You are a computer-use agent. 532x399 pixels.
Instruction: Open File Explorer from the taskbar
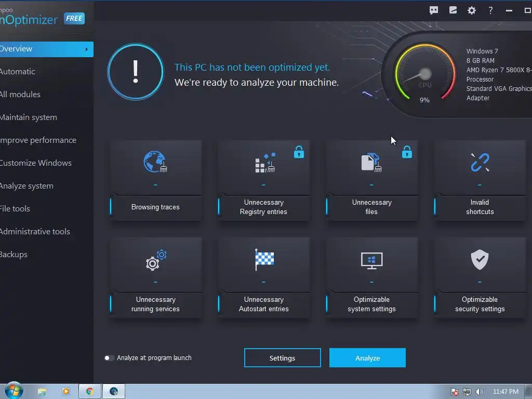click(x=42, y=392)
